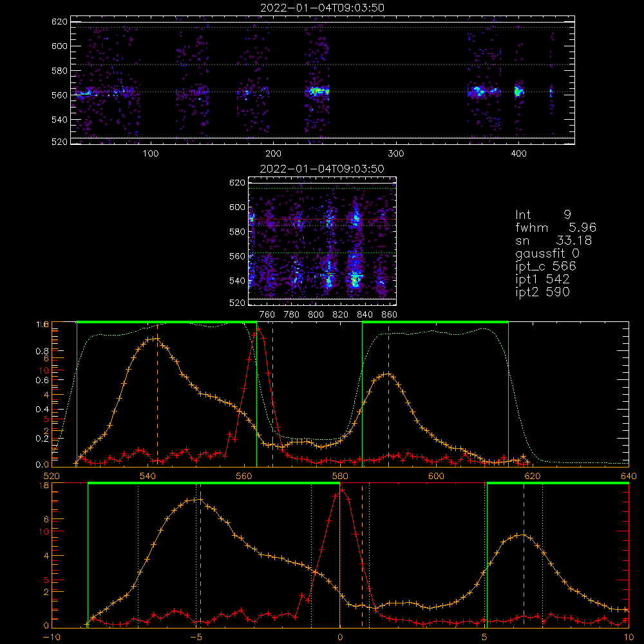The height and width of the screenshot is (644, 644).
Task: Click y-axis label 580 on middle image
Action: (237, 232)
